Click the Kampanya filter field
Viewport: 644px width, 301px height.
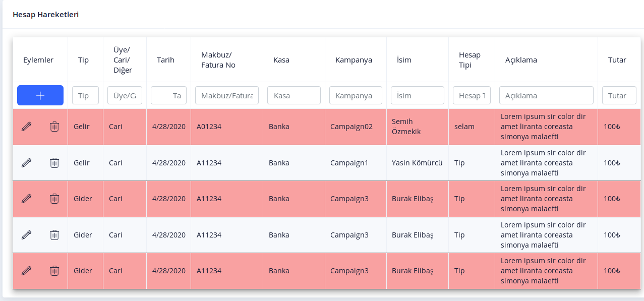[x=356, y=95]
